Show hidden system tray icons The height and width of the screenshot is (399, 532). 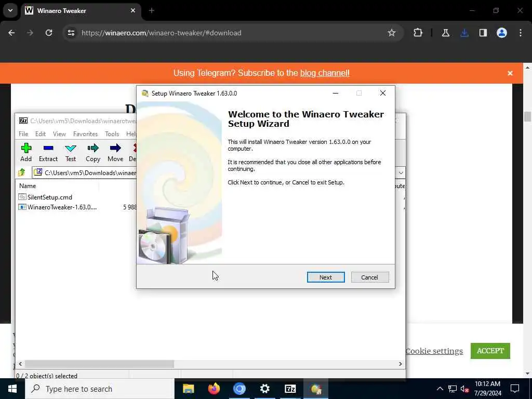440,389
